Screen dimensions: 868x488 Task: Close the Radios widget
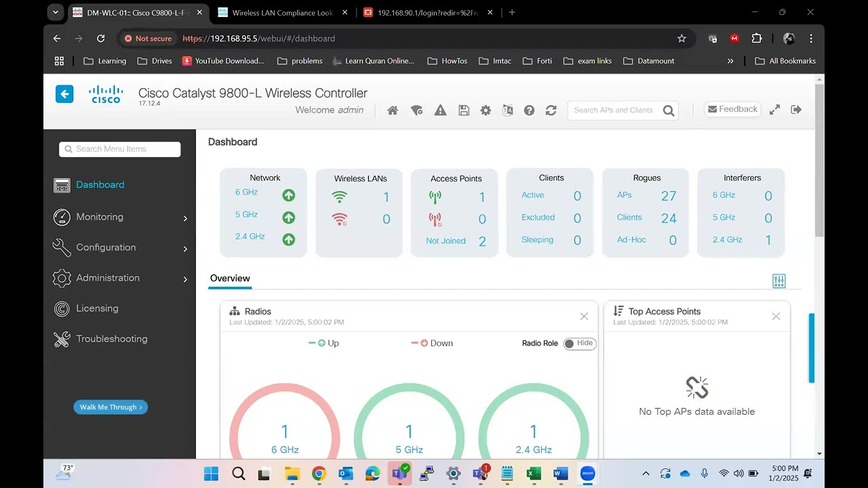coord(584,317)
